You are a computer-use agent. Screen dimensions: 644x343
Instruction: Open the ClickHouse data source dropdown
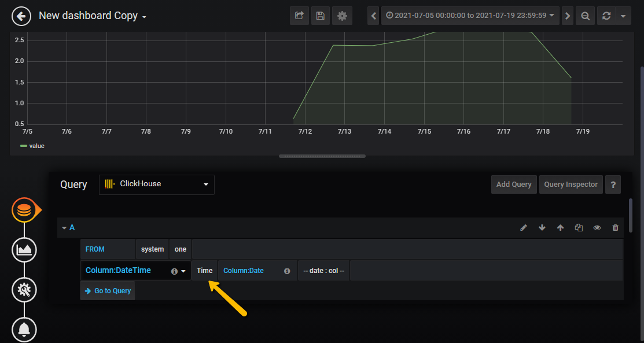point(156,185)
